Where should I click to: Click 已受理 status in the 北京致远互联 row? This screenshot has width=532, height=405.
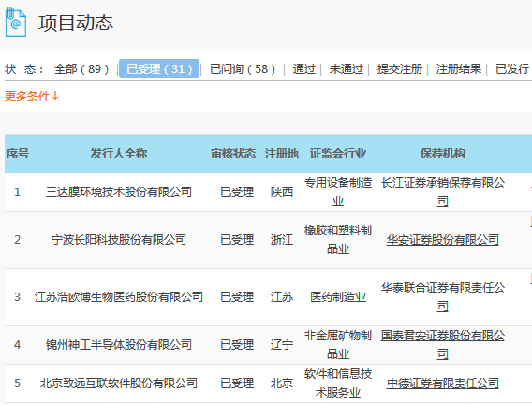pyautogui.click(x=237, y=383)
